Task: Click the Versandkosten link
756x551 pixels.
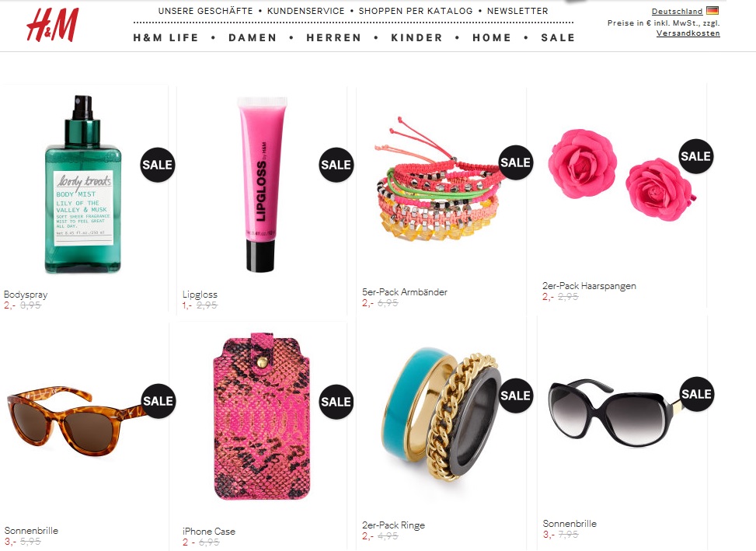Action: coord(688,33)
